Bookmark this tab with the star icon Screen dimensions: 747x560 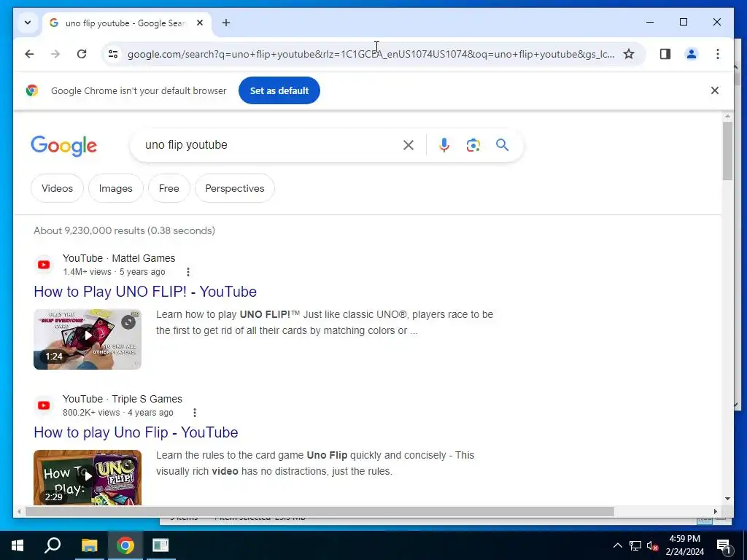[629, 54]
